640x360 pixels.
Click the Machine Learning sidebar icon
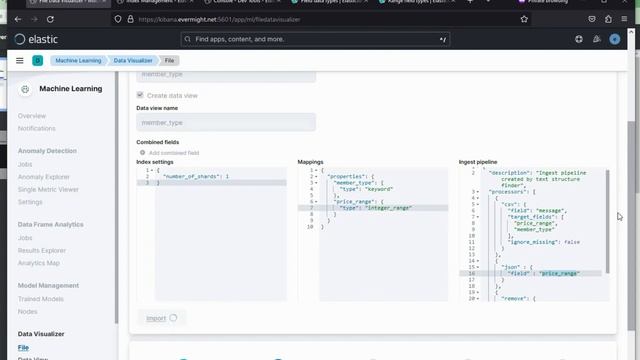(25, 89)
